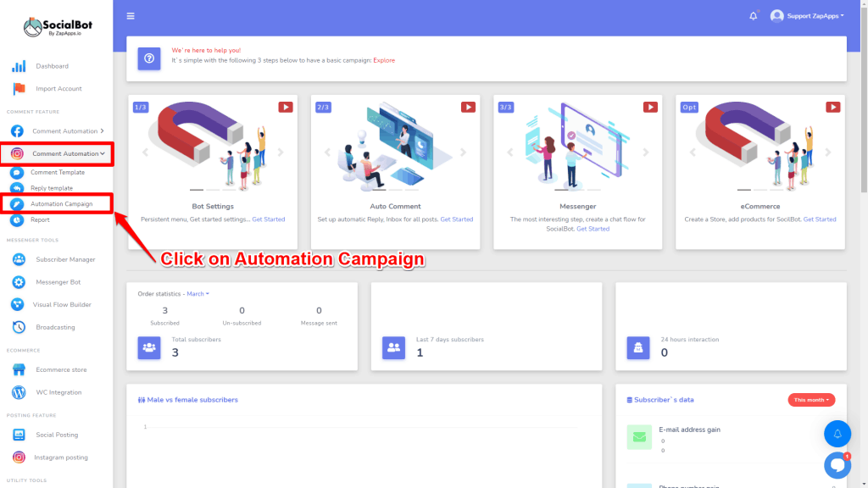Play the Bot Settings video

tap(286, 108)
